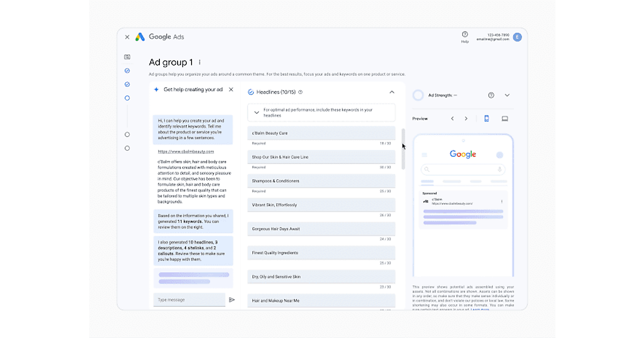Switch preview to mobile phone view
Image resolution: width=644 pixels, height=338 pixels.
[x=487, y=119]
